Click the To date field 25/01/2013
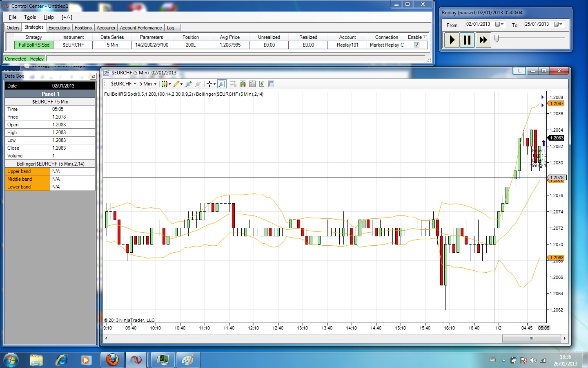 pyautogui.click(x=537, y=24)
